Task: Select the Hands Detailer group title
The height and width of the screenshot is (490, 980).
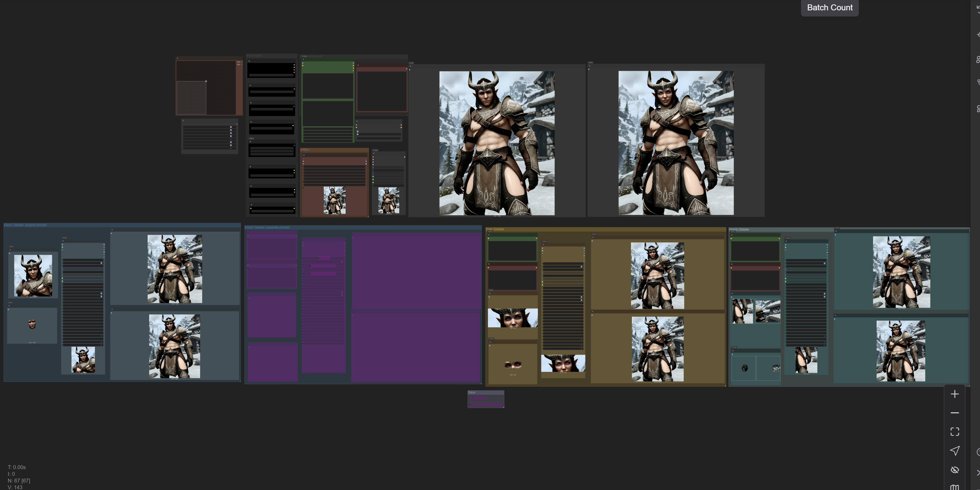Action: (x=739, y=230)
